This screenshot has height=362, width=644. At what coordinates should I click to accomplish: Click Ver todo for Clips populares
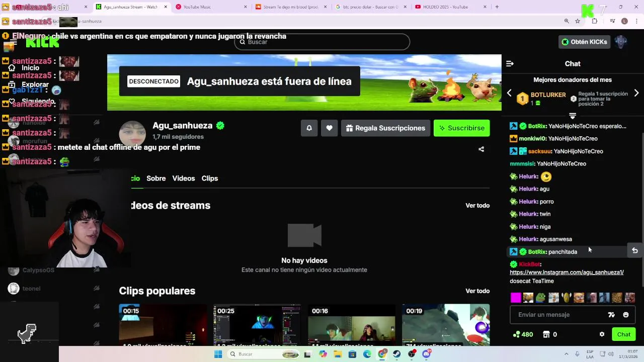point(477,291)
